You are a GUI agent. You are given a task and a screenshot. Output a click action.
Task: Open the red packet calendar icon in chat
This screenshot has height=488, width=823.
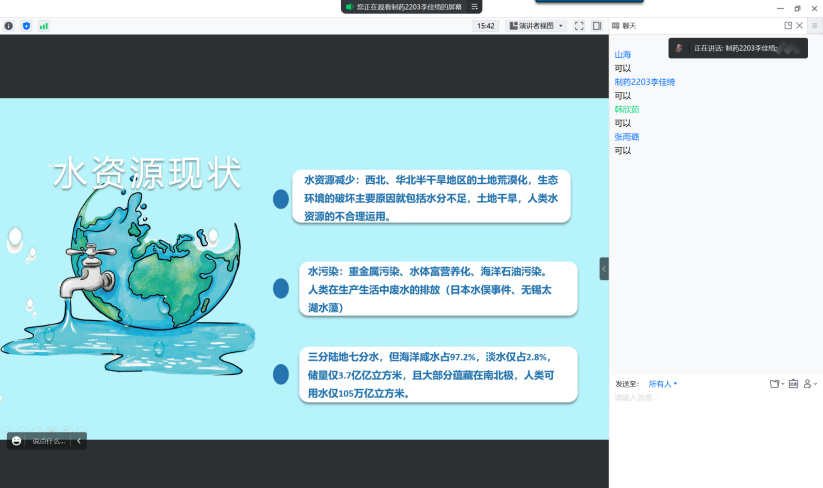[x=793, y=384]
